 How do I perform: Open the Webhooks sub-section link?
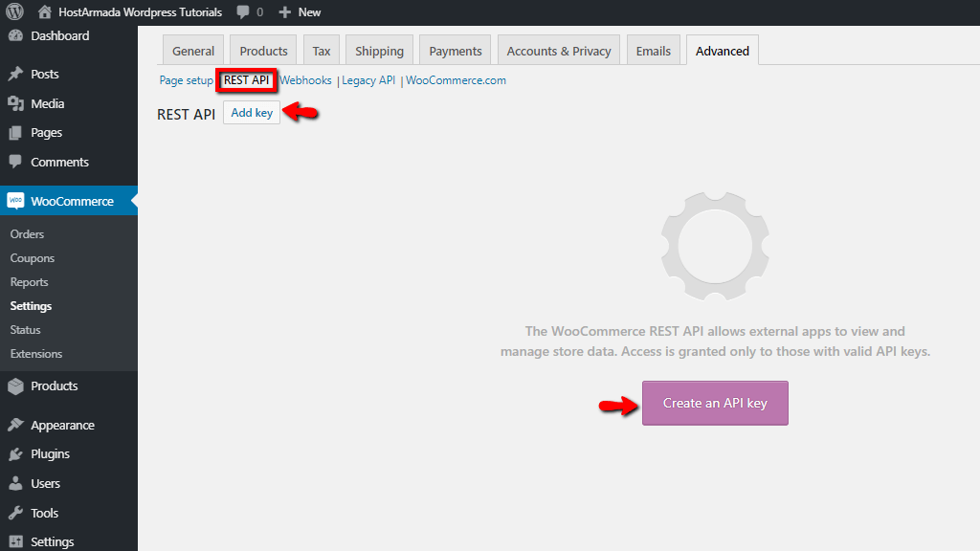(x=305, y=80)
